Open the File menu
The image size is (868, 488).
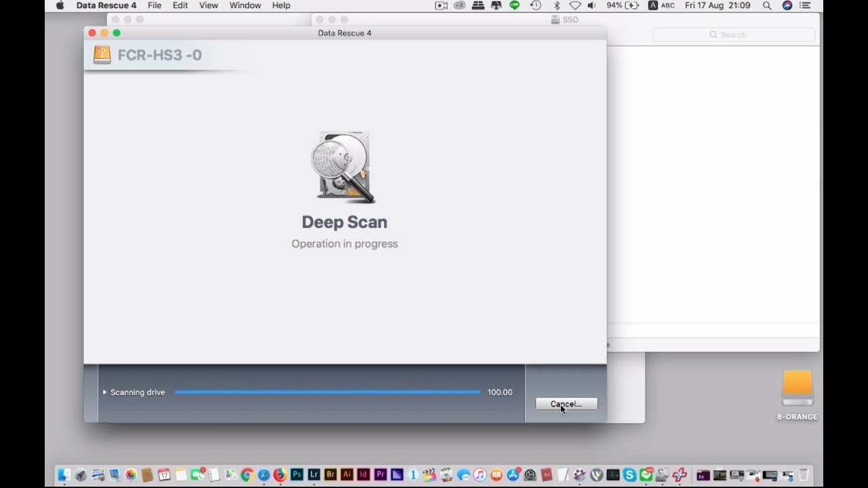point(155,5)
